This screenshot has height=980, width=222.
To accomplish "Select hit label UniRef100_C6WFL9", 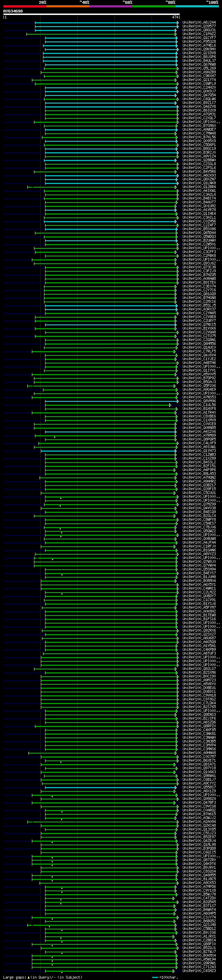I will click(199, 83).
